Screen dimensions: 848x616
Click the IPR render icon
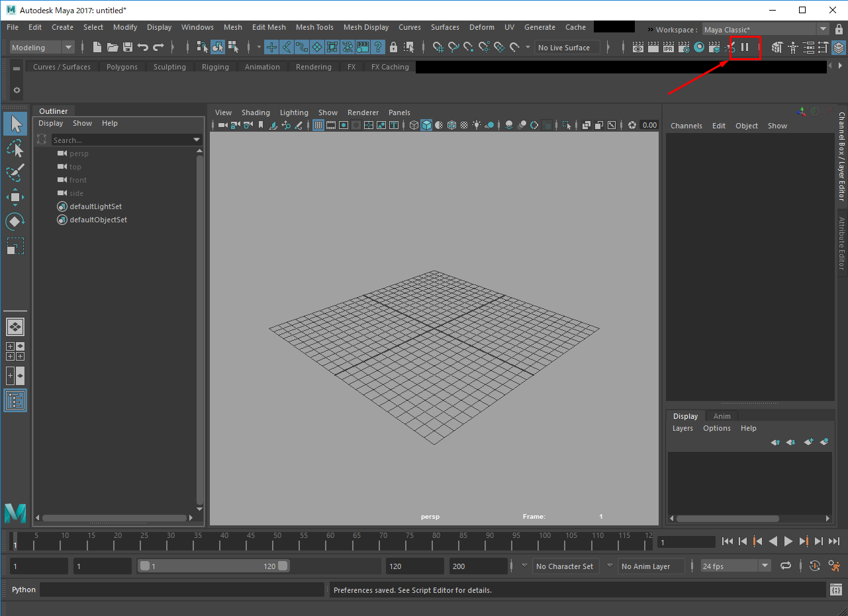point(669,47)
